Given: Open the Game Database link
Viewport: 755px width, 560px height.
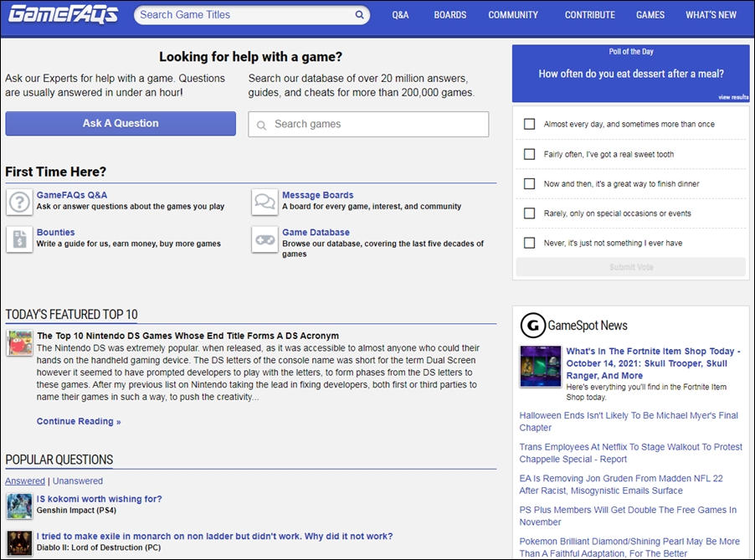Looking at the screenshot, I should (316, 232).
